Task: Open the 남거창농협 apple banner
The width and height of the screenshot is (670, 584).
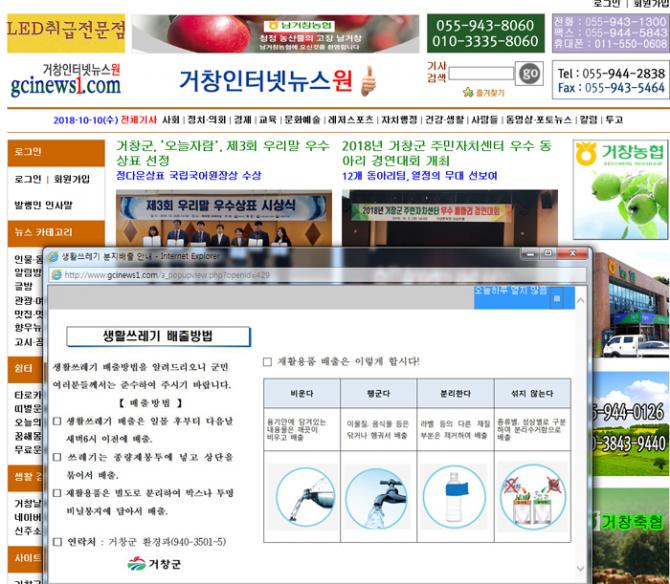Action: [276, 34]
